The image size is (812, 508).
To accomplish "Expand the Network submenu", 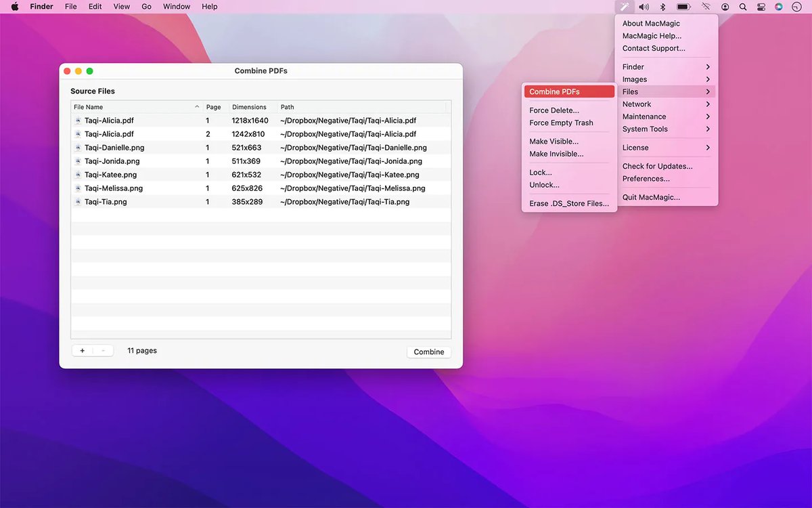I will pos(667,104).
